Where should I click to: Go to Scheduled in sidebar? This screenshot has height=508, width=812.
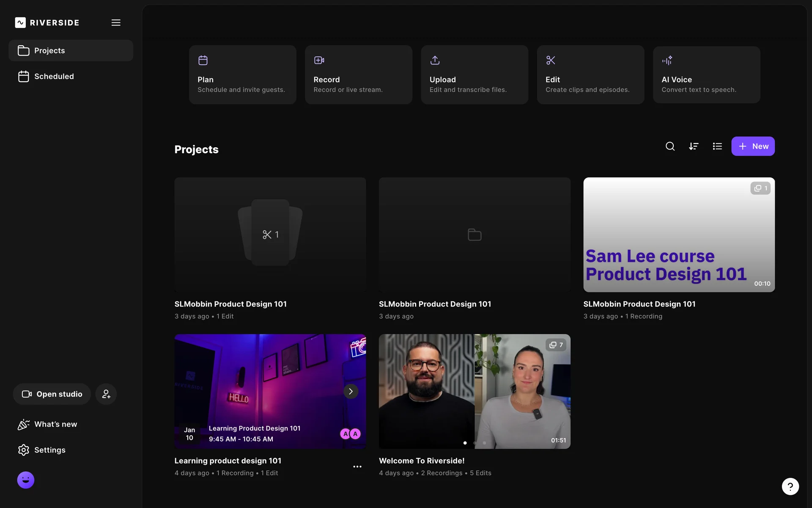coord(54,77)
